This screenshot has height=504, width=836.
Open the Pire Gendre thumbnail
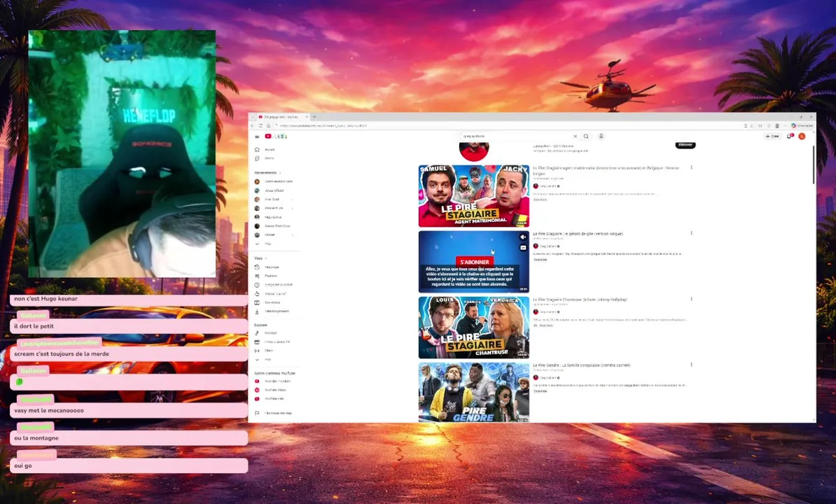click(x=473, y=392)
